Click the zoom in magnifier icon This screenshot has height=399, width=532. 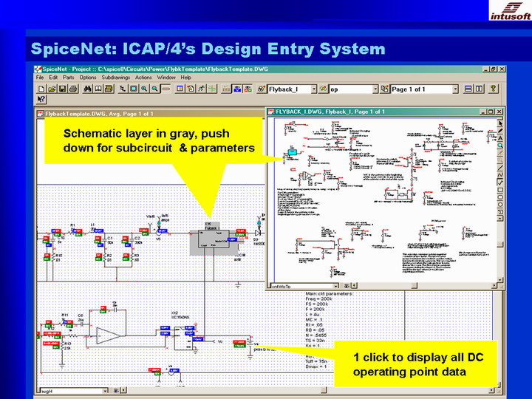pos(144,89)
